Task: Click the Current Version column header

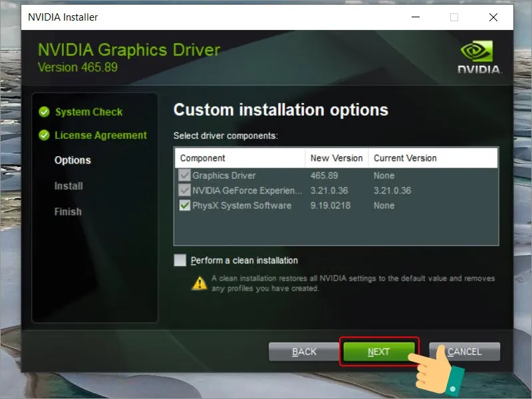Action: pos(405,158)
